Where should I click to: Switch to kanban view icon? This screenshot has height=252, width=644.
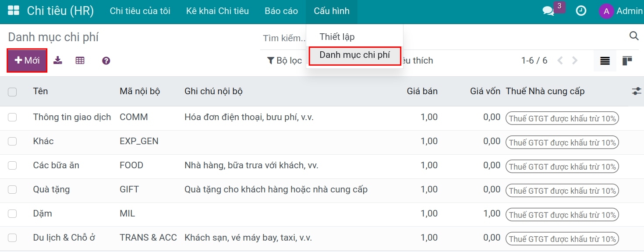click(x=627, y=60)
